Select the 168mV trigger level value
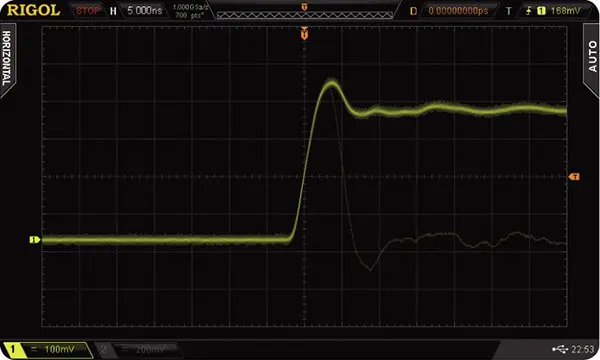Viewport: 600px width, 360px height. [566, 11]
